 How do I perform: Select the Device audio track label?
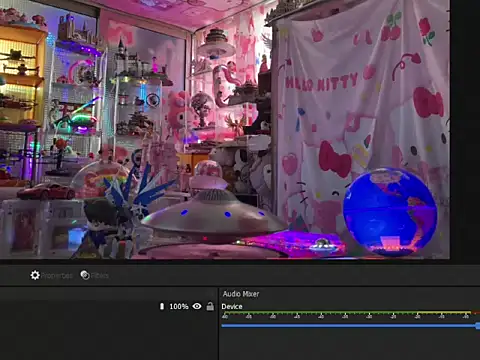[x=232, y=306]
